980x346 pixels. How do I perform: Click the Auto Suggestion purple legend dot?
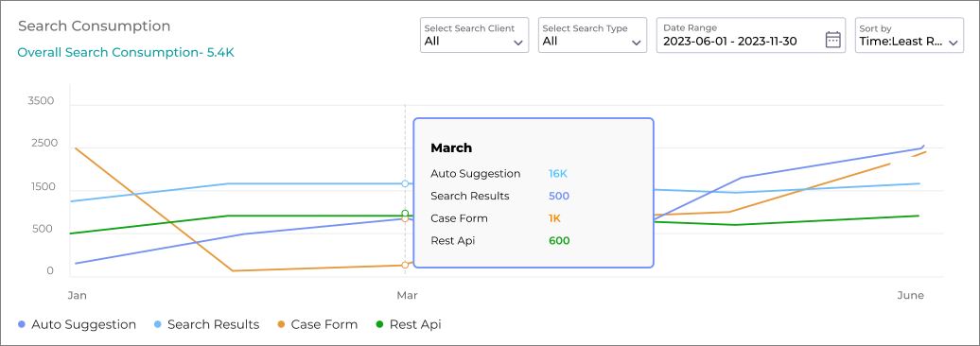tap(22, 325)
